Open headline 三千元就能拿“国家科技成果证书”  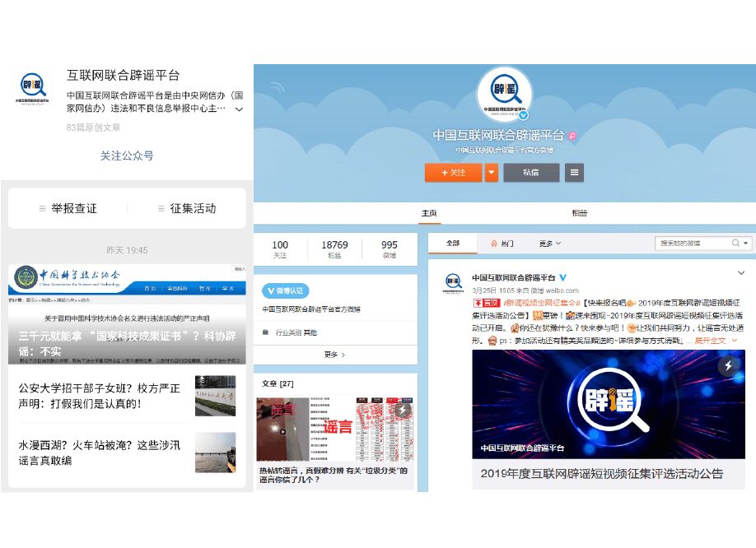point(128,343)
